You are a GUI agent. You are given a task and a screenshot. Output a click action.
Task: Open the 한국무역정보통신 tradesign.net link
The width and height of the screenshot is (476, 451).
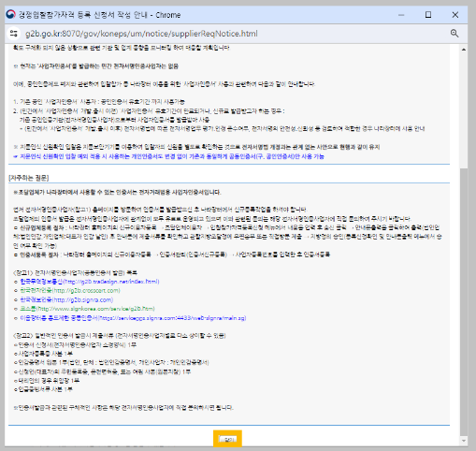(90, 282)
